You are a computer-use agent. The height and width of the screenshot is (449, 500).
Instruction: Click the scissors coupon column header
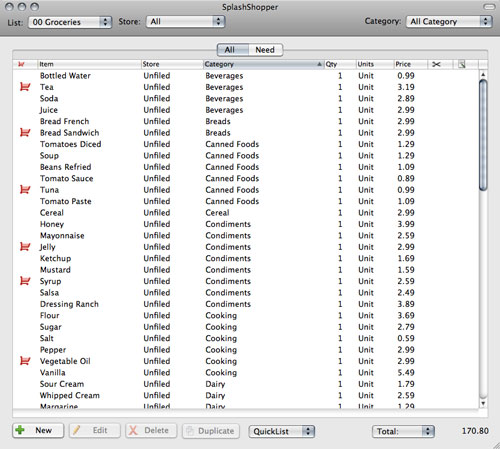coord(436,64)
